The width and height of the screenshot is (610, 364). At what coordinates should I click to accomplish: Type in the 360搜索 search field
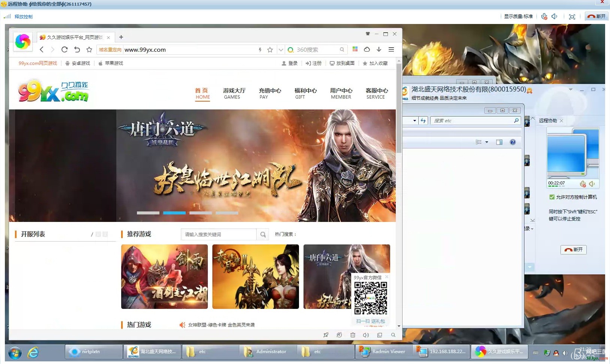[x=317, y=49]
